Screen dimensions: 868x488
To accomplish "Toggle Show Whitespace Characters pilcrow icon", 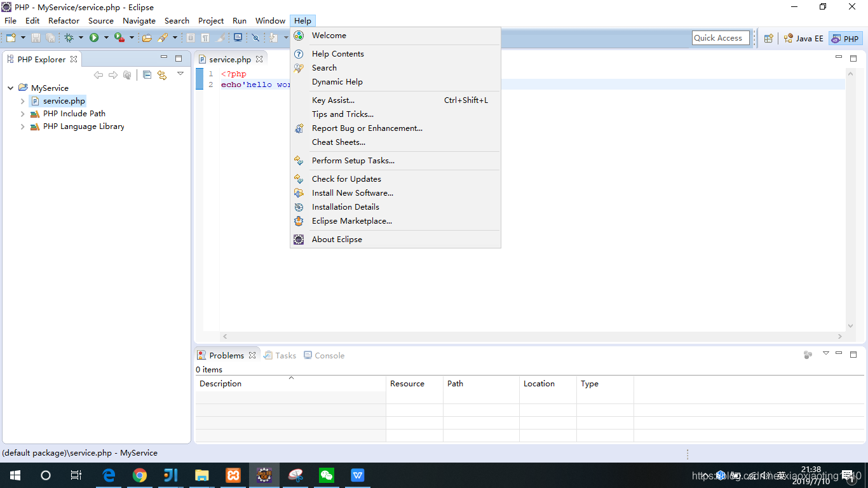I will pyautogui.click(x=205, y=38).
